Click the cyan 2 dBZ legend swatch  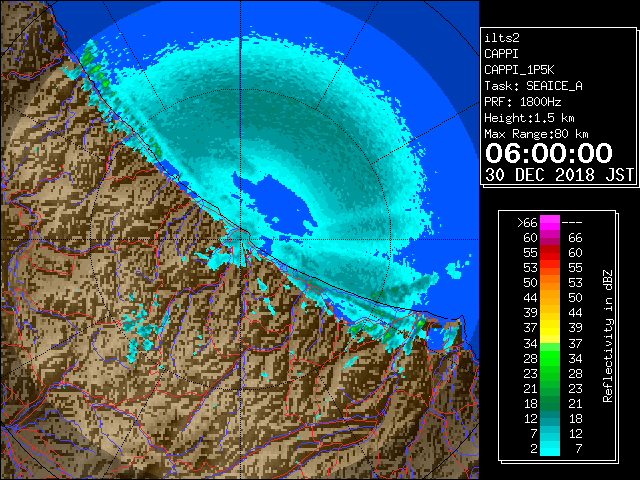pos(550,448)
